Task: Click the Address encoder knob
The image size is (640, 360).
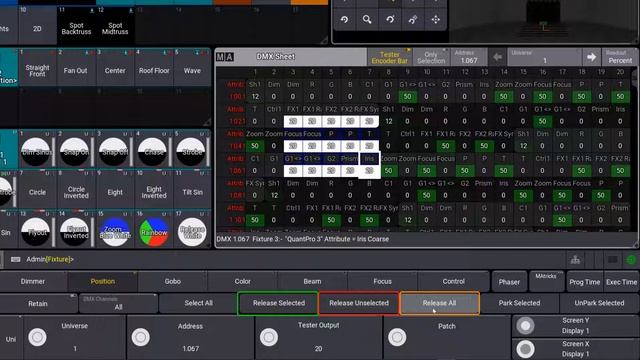Action: [140, 337]
